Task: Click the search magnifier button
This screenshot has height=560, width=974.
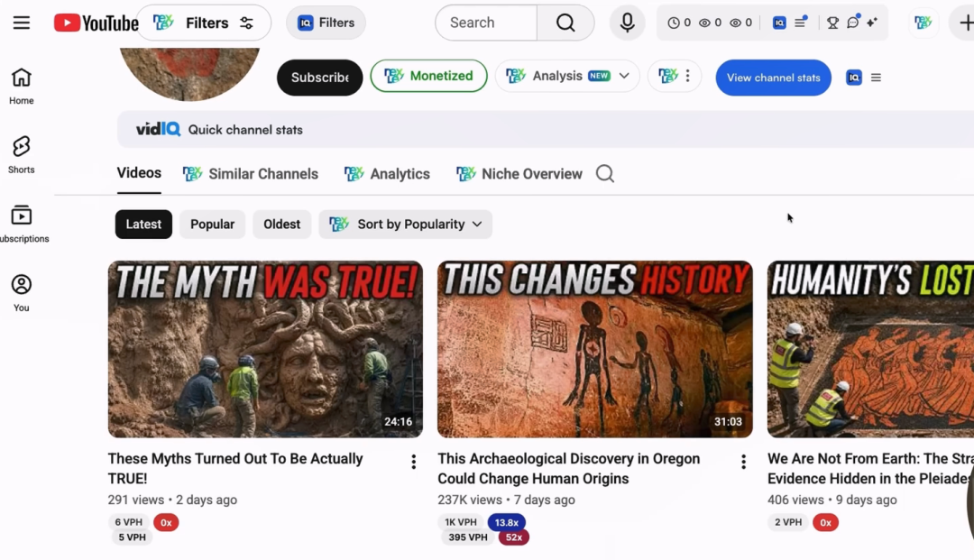Action: click(x=565, y=23)
